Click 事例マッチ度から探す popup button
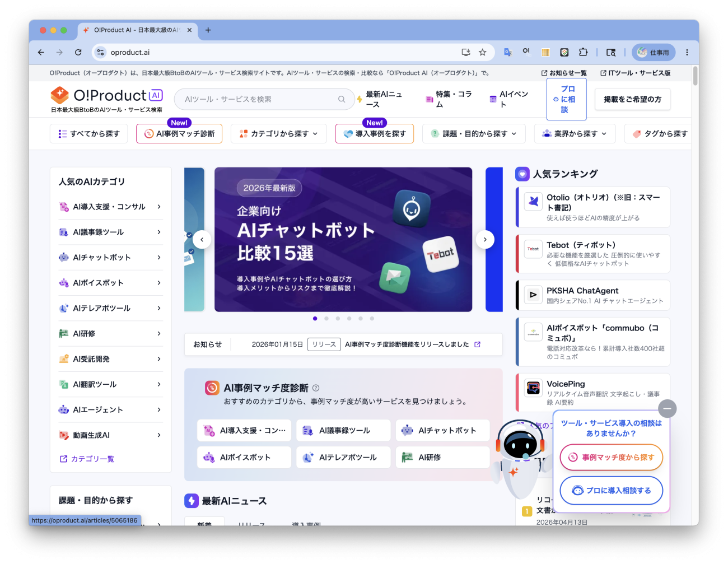 (612, 457)
